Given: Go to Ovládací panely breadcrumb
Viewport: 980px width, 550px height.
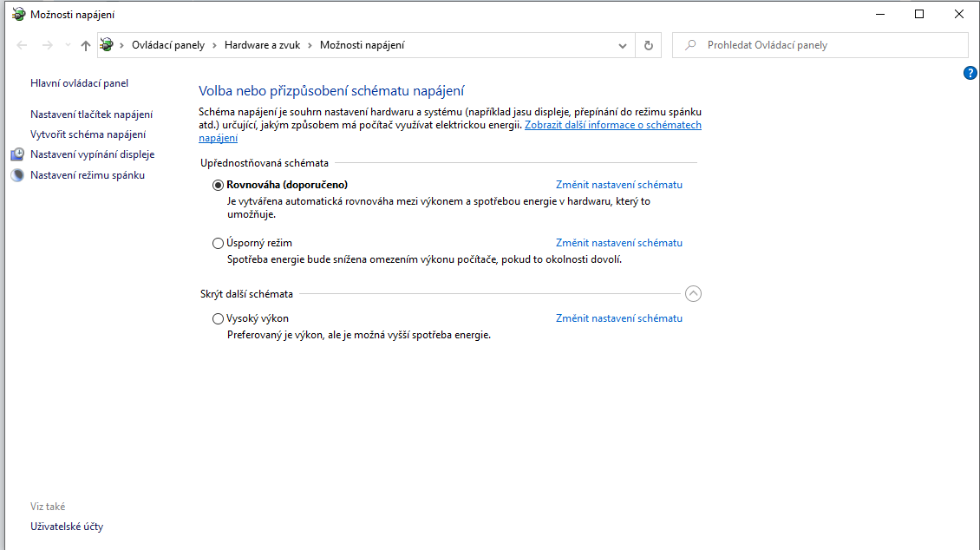Looking at the screenshot, I should tap(168, 45).
